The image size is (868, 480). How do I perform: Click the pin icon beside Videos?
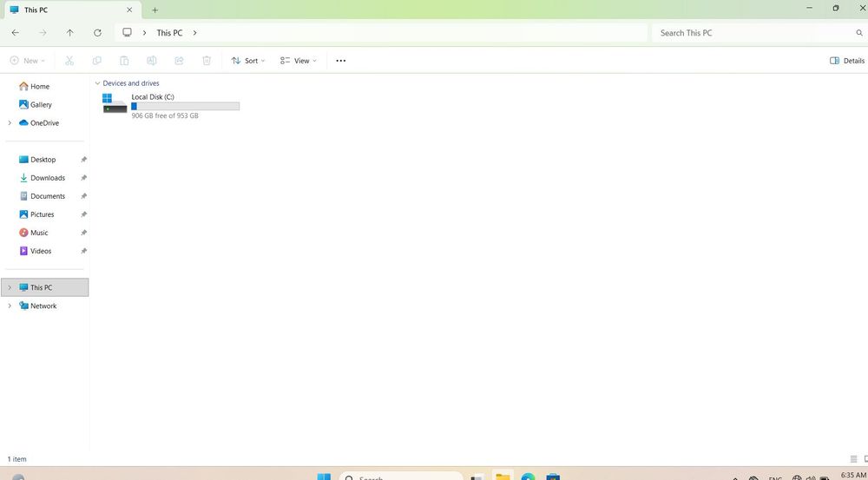click(x=83, y=251)
